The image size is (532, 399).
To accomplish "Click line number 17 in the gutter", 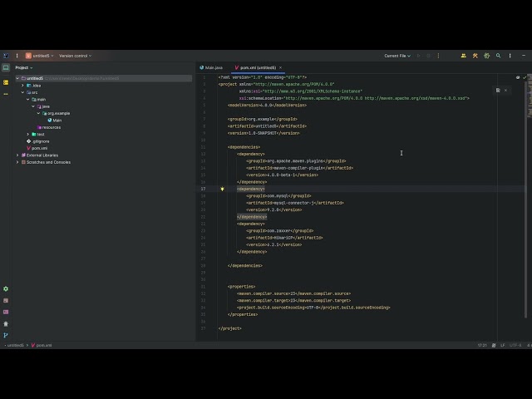I will click(x=203, y=189).
